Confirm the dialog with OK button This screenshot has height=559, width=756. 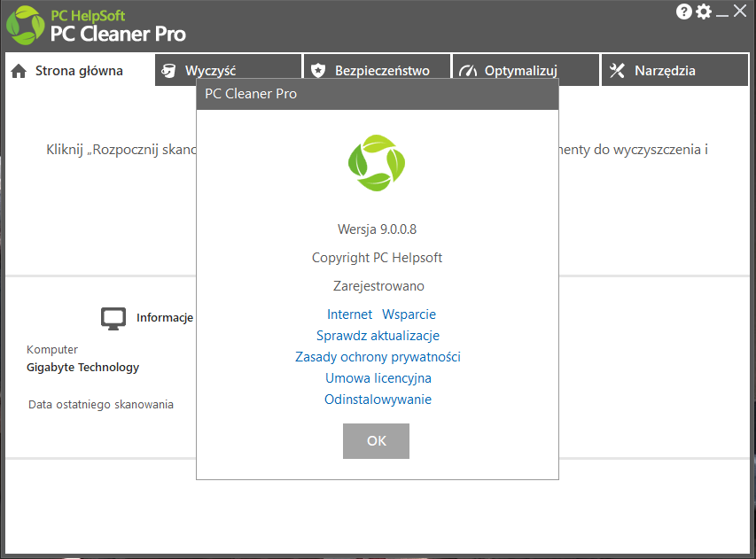tap(376, 441)
